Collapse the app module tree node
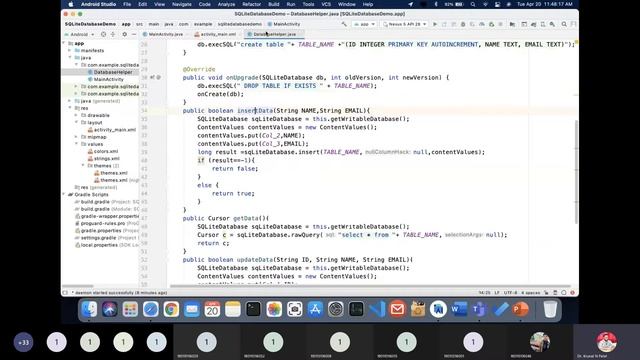 tap(64, 43)
